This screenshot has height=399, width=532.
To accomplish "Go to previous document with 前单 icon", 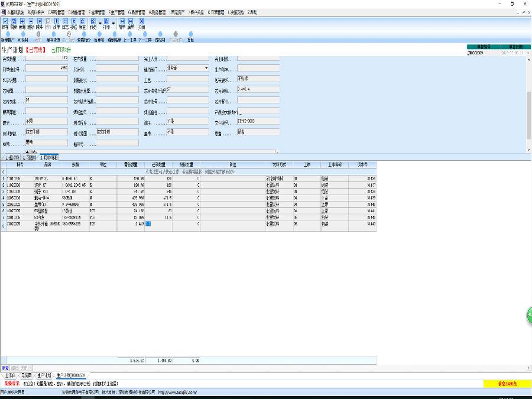I will coord(122,24).
